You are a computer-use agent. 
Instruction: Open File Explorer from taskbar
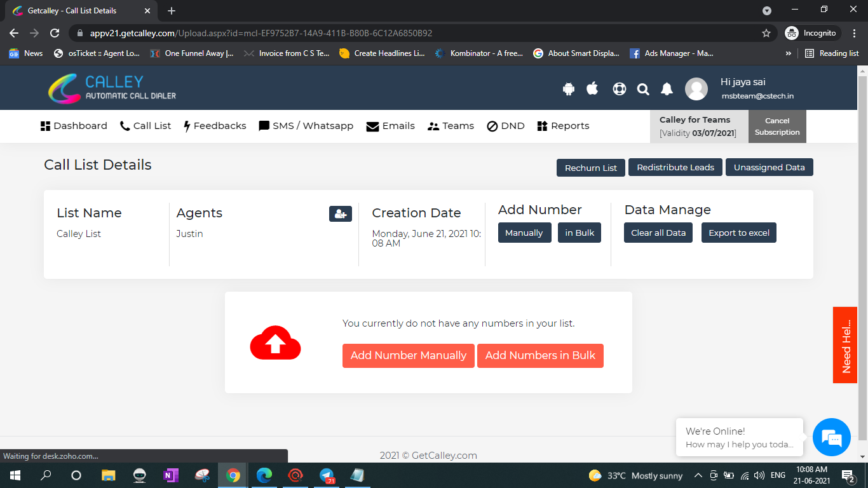pyautogui.click(x=109, y=475)
